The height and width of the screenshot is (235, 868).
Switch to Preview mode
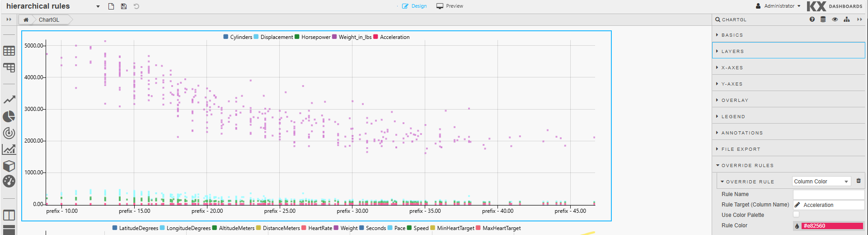pos(450,6)
